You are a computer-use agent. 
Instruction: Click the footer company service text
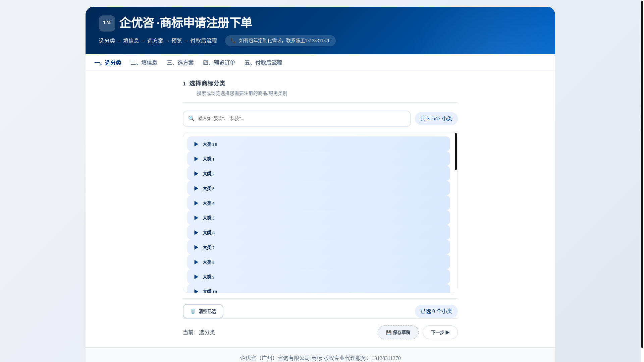pos(320,358)
